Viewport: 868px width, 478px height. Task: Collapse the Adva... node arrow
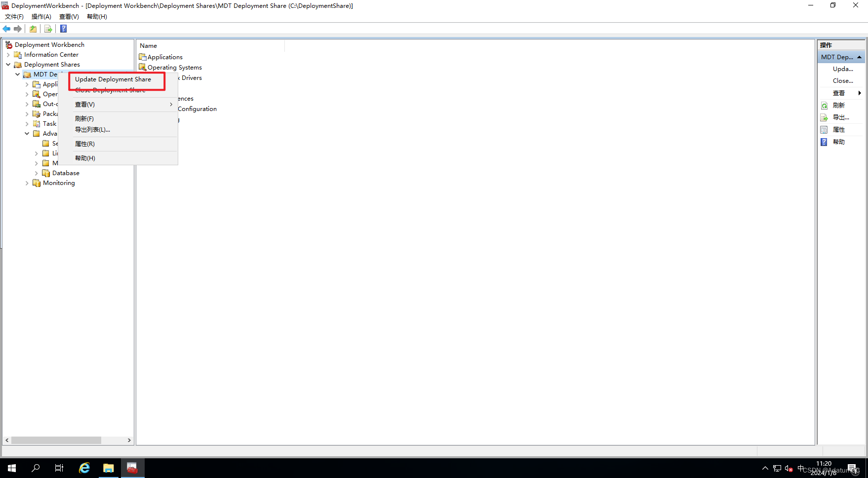[27, 134]
